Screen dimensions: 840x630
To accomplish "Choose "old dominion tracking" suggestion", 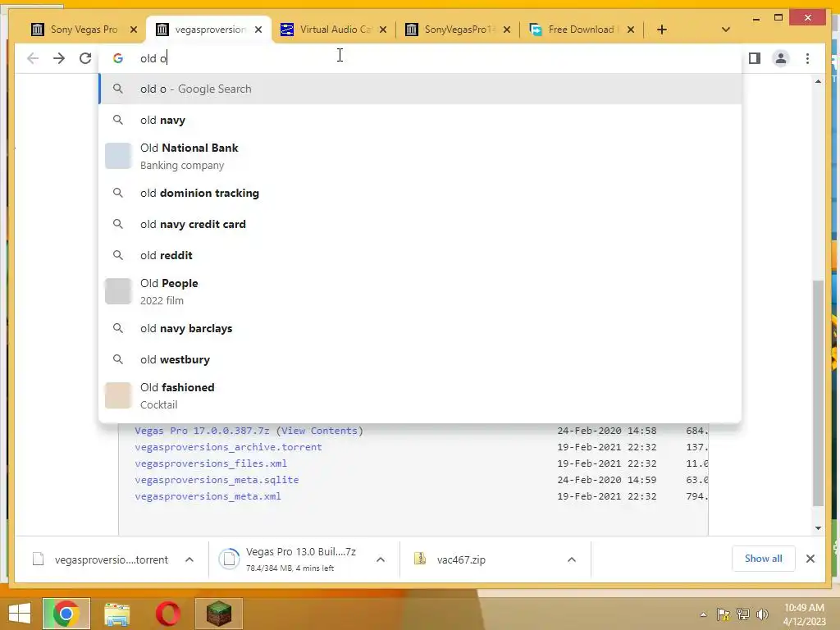I will point(421,193).
